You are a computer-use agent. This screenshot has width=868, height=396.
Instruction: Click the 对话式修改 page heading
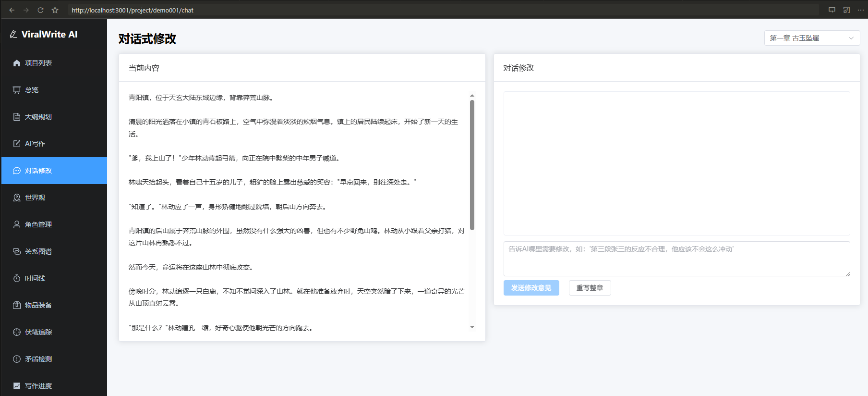point(147,39)
